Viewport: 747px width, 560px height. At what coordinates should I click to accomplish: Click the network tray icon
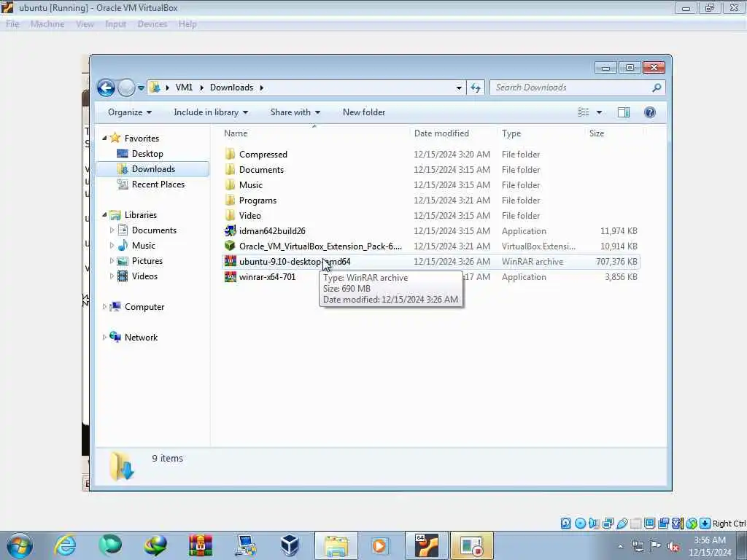[x=638, y=546]
